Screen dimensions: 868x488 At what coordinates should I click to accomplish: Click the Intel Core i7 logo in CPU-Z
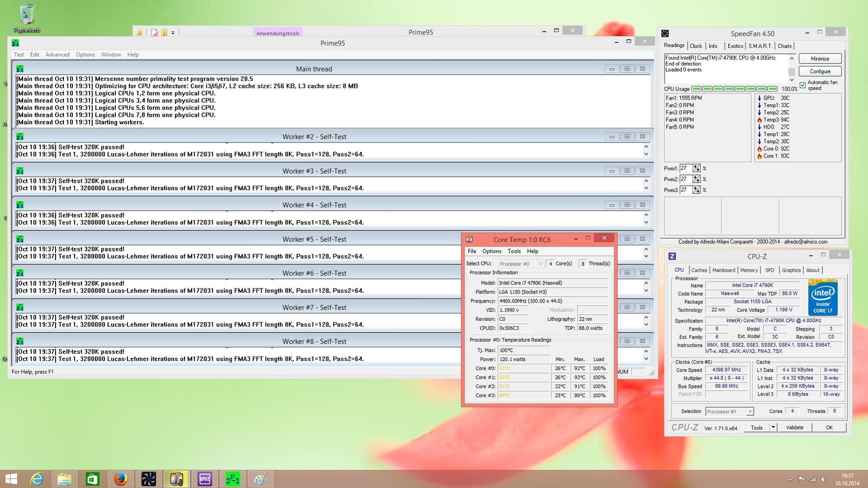pos(823,298)
